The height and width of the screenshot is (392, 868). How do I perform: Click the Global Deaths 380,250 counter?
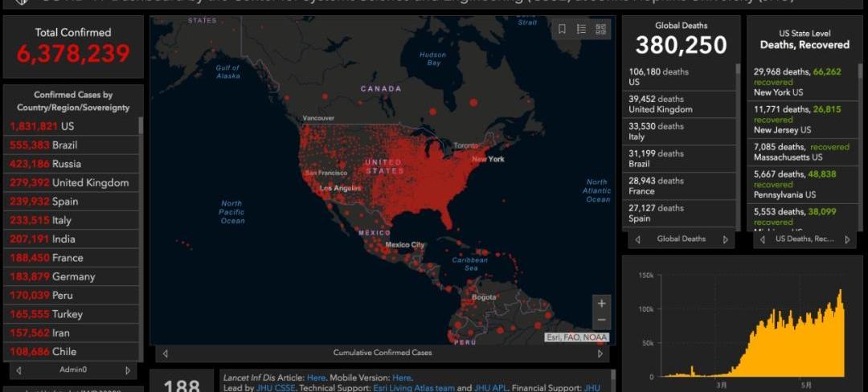[681, 45]
